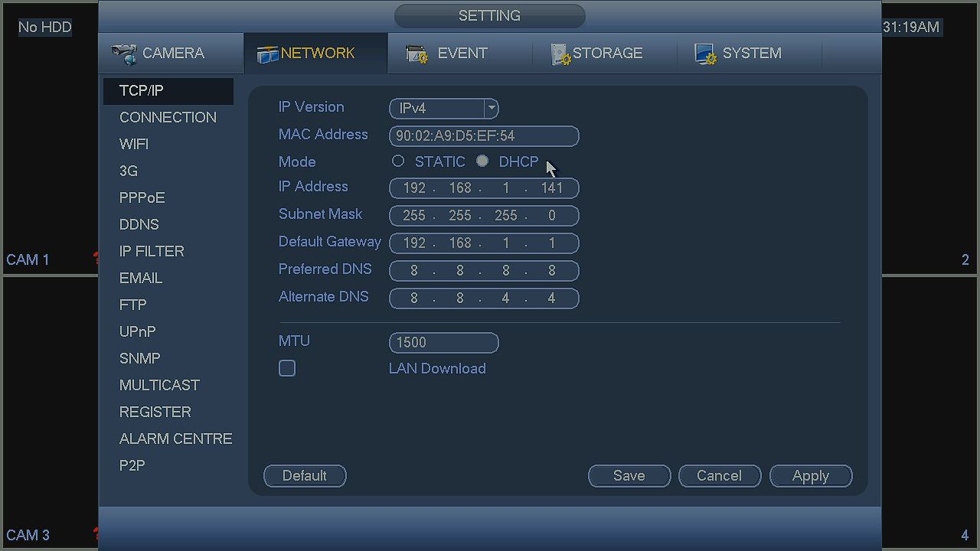
Task: Click the Cancel button
Action: (x=720, y=475)
